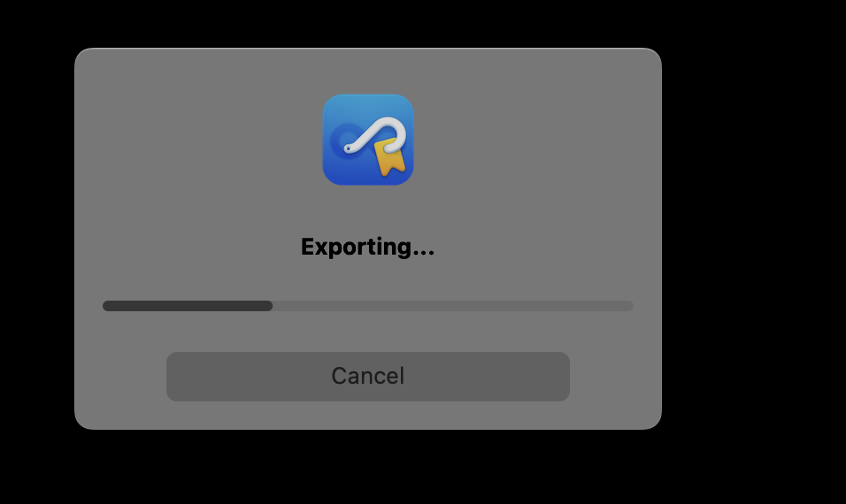The height and width of the screenshot is (504, 846).
Task: Click the Exporting... heading text
Action: click(x=367, y=247)
